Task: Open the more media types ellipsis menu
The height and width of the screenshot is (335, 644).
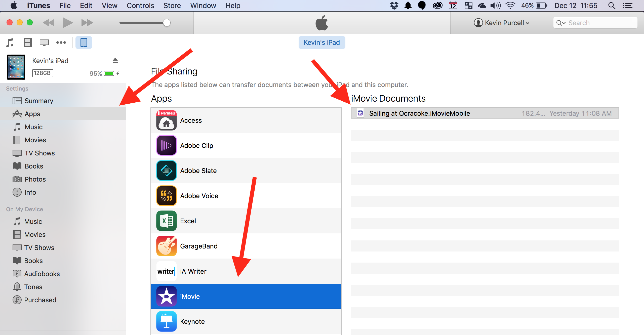Action: (61, 43)
